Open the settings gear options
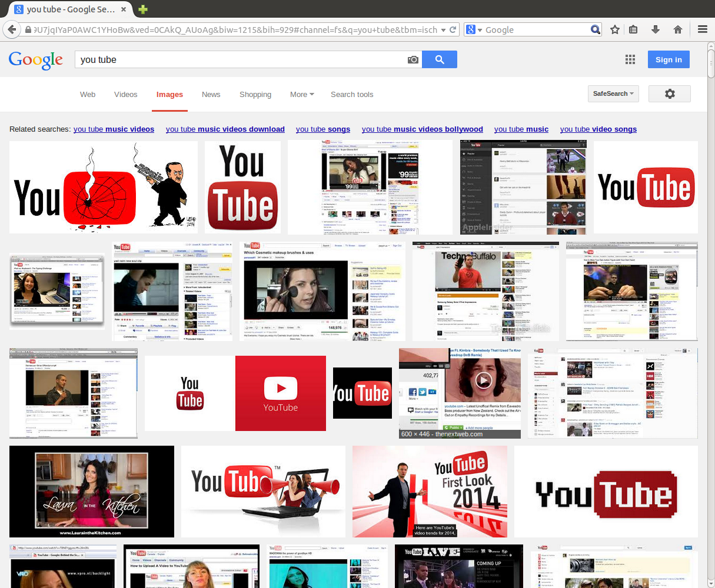 click(669, 94)
